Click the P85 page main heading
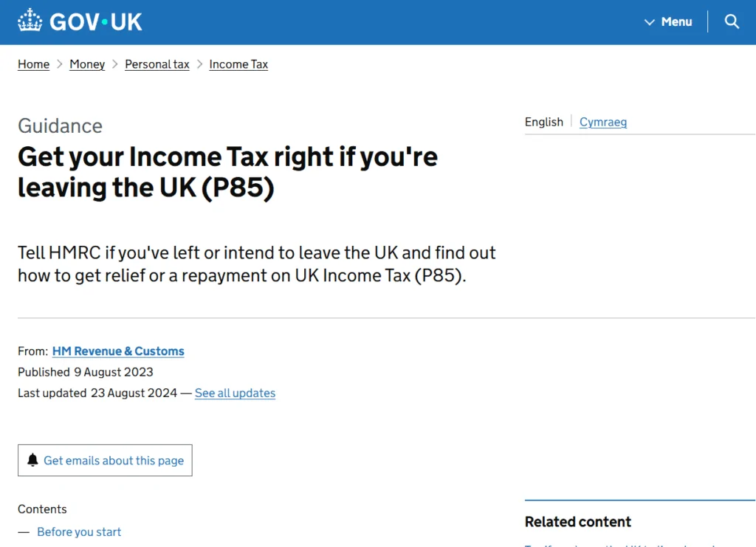 (x=227, y=172)
